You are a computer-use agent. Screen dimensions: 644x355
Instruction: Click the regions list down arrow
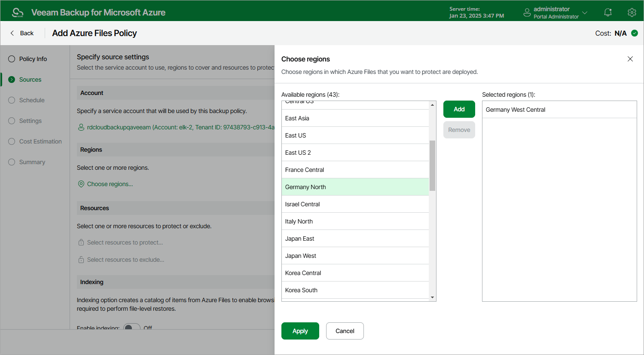click(432, 297)
